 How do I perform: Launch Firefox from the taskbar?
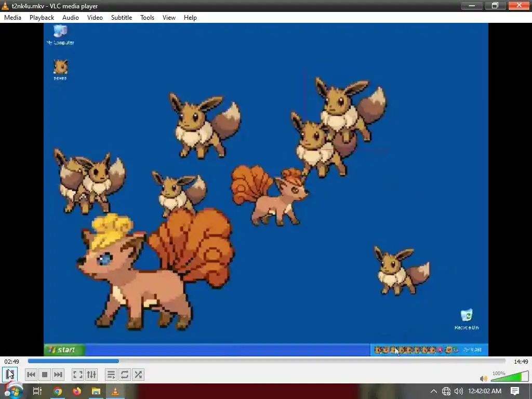click(77, 391)
